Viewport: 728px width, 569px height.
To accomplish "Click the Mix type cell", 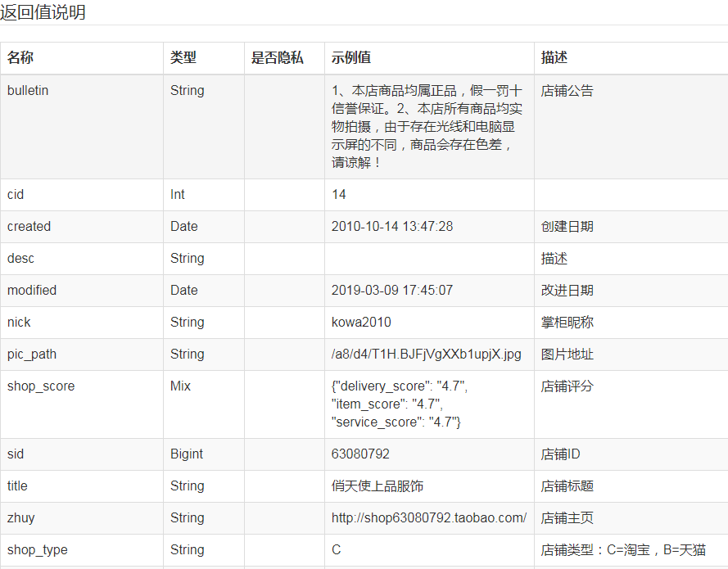I will [181, 386].
